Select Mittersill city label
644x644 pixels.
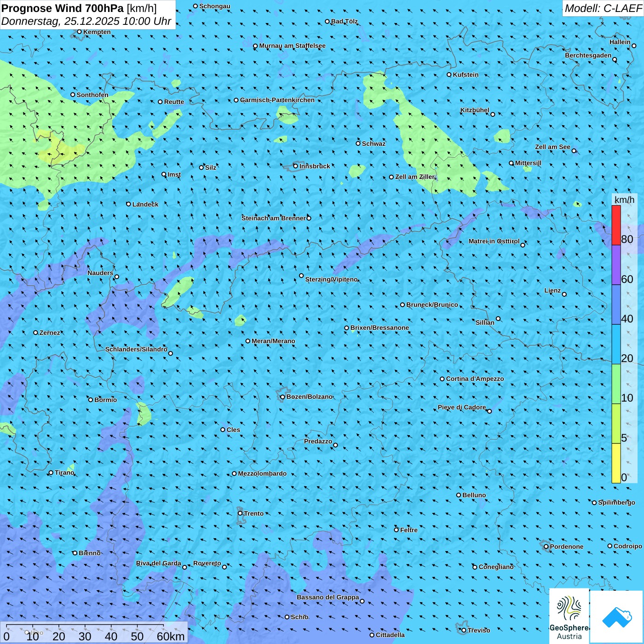(528, 163)
